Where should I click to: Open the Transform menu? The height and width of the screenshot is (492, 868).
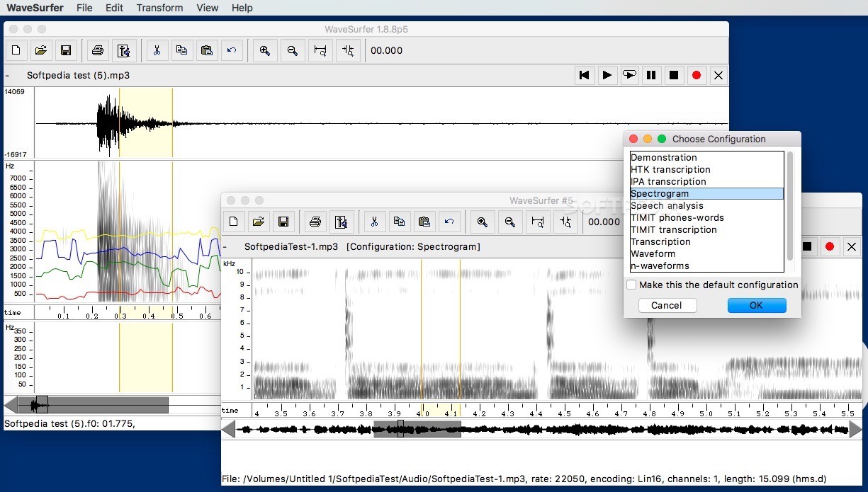point(159,8)
